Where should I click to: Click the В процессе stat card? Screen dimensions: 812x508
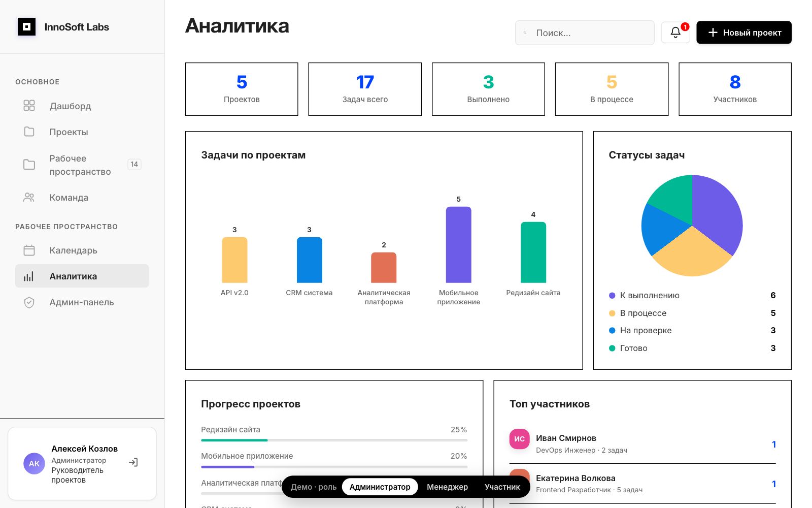point(612,89)
